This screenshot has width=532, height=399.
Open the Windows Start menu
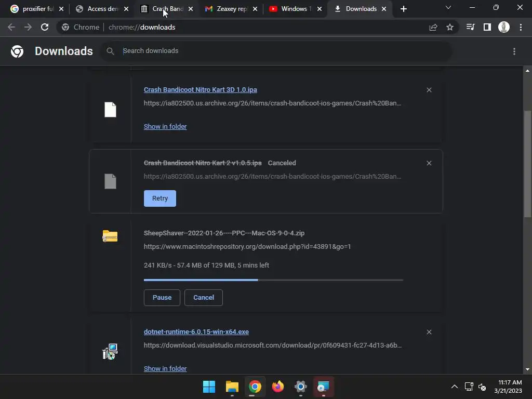click(x=209, y=387)
